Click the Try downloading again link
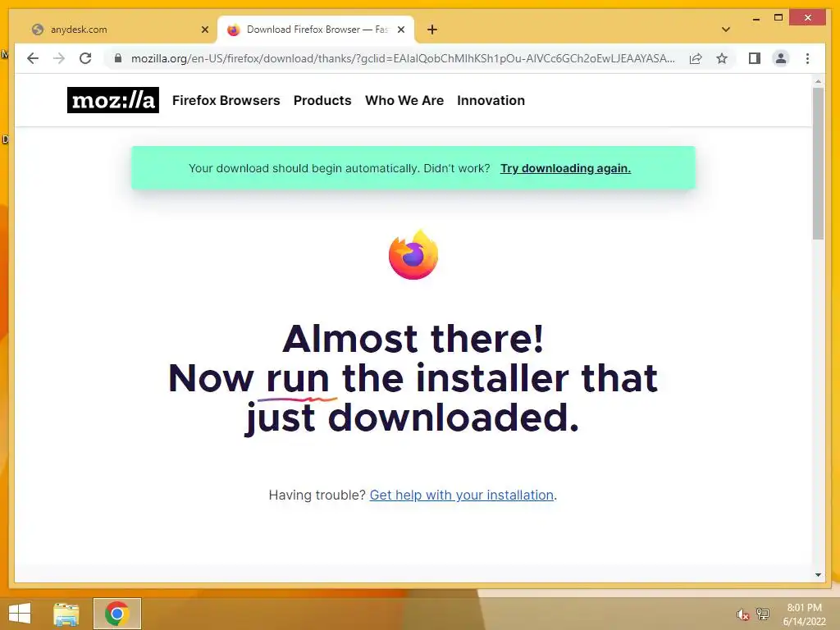 (566, 168)
